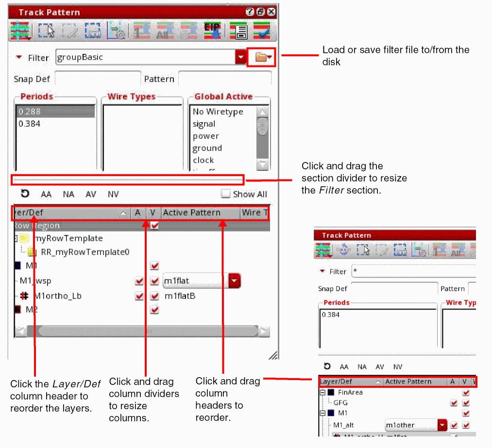Open the track pattern form/list icon

pos(238,31)
